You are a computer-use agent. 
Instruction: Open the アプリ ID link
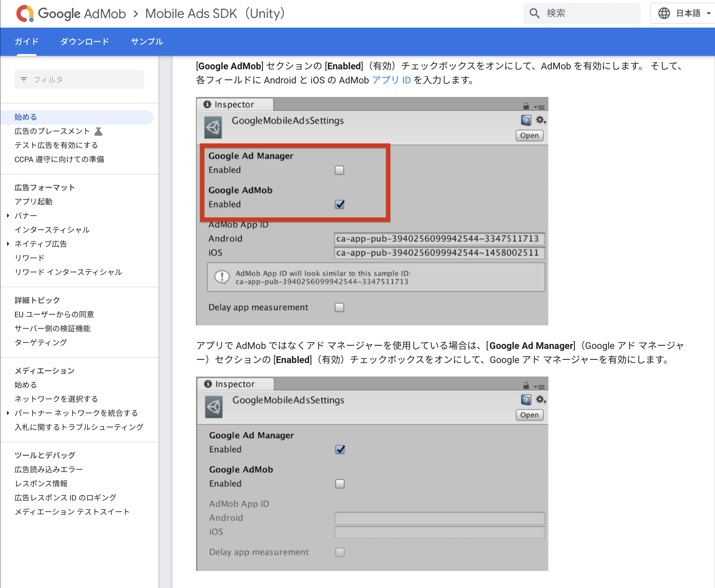click(391, 80)
